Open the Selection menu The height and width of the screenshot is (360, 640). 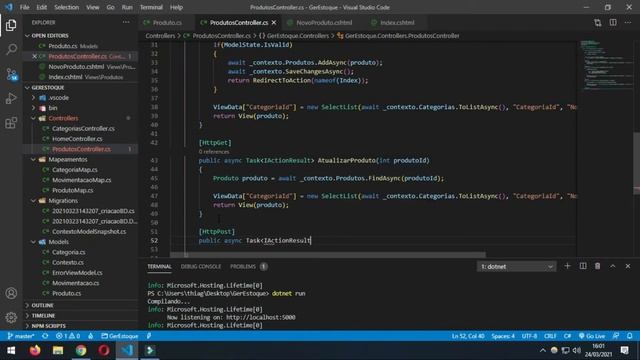pos(67,7)
